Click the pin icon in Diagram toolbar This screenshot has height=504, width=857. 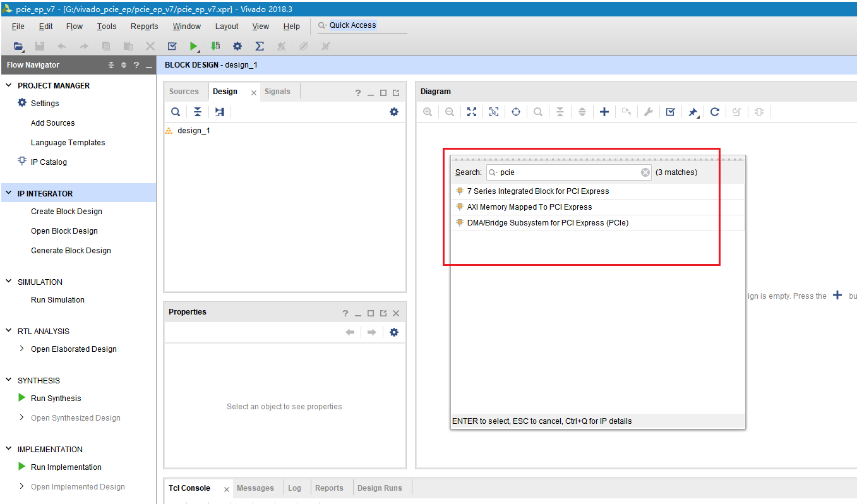(693, 112)
